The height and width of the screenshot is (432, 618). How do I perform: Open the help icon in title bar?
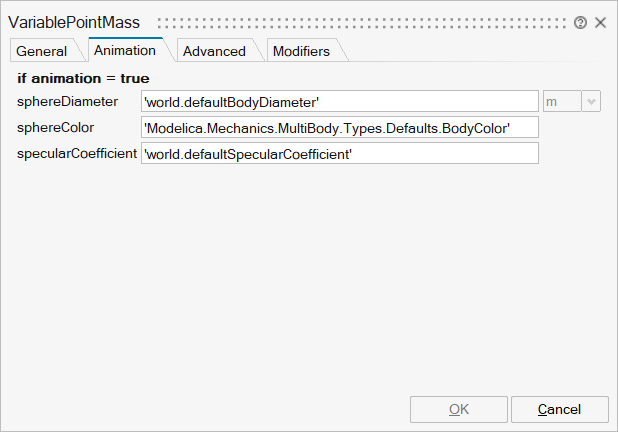(580, 22)
